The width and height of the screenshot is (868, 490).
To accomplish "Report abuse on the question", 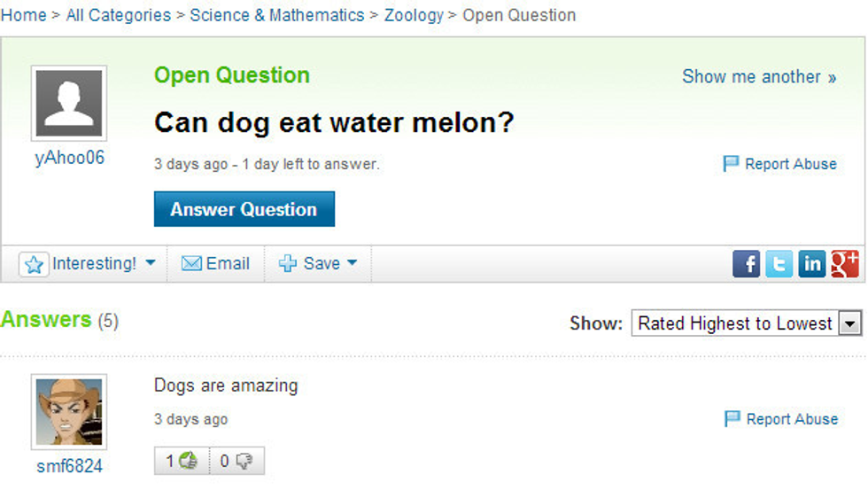I will point(780,164).
